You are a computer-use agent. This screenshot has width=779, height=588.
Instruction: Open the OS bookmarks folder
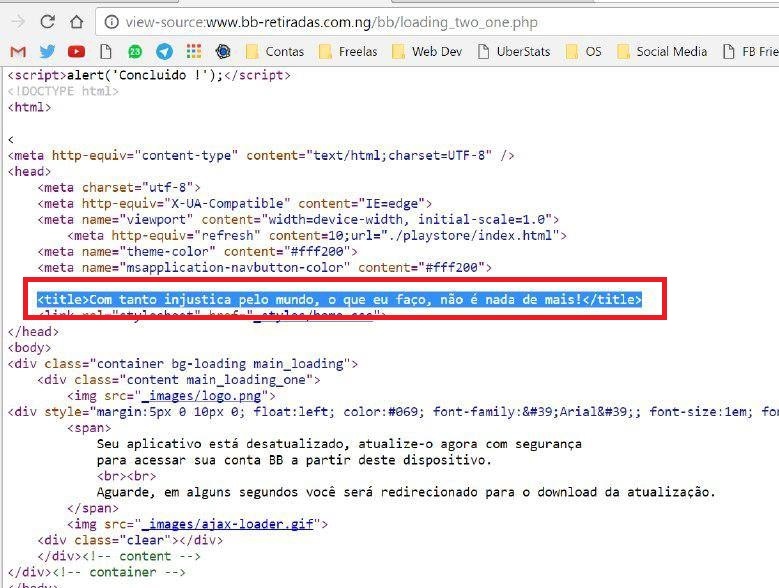point(583,52)
